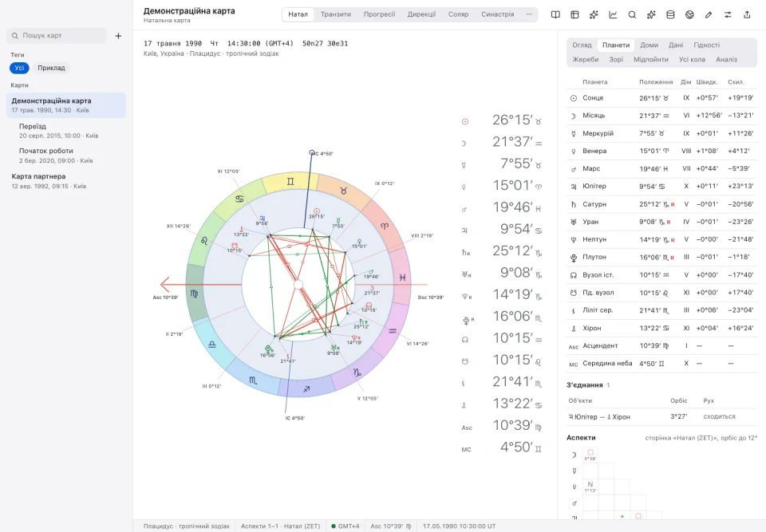Click the Положення column header
The image size is (766, 532).
tap(656, 82)
